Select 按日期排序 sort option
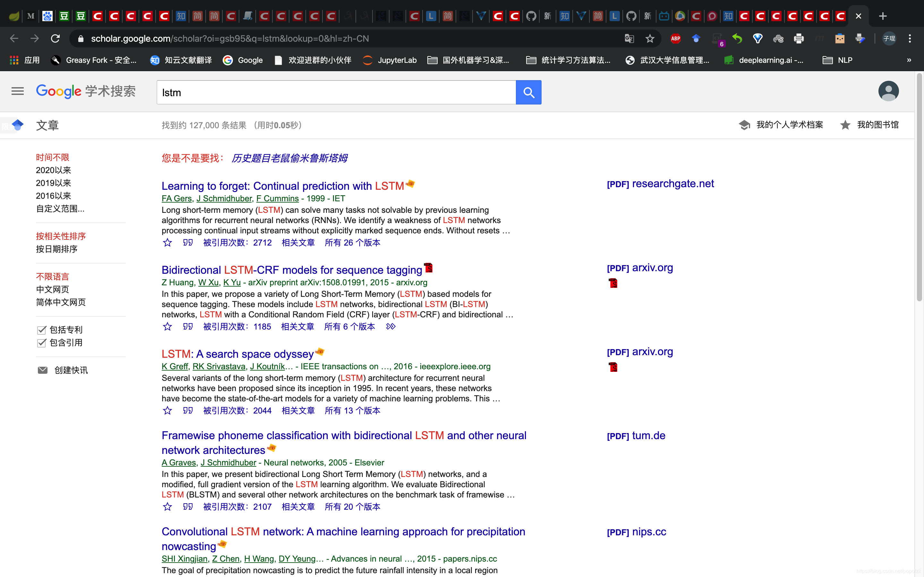This screenshot has height=577, width=924. [x=56, y=249]
